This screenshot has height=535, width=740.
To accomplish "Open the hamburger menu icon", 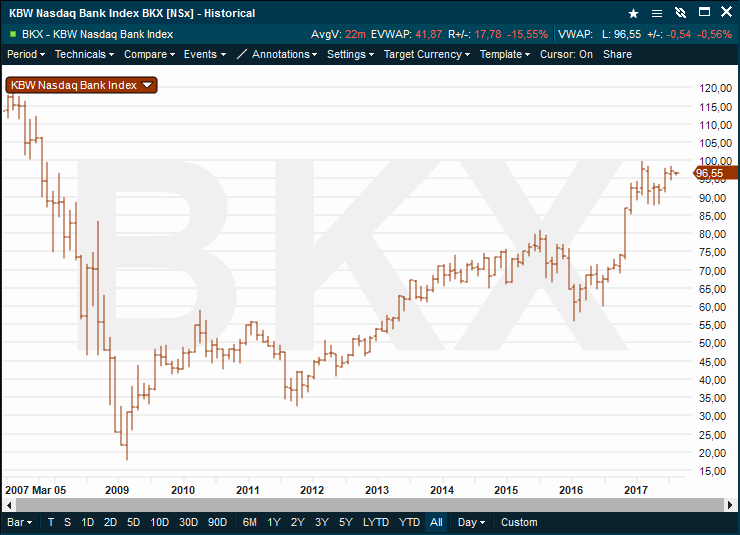I will [x=656, y=13].
